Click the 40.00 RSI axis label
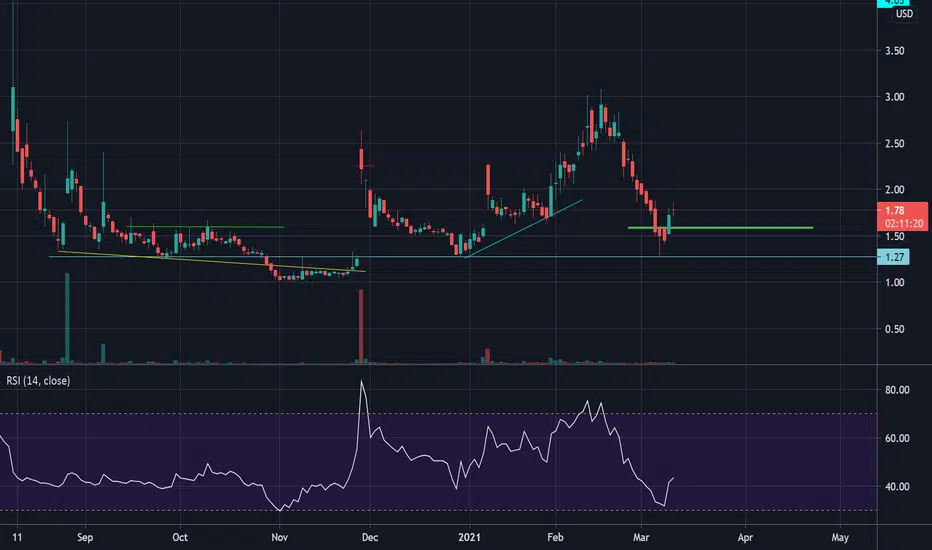932x550 pixels. [x=897, y=486]
